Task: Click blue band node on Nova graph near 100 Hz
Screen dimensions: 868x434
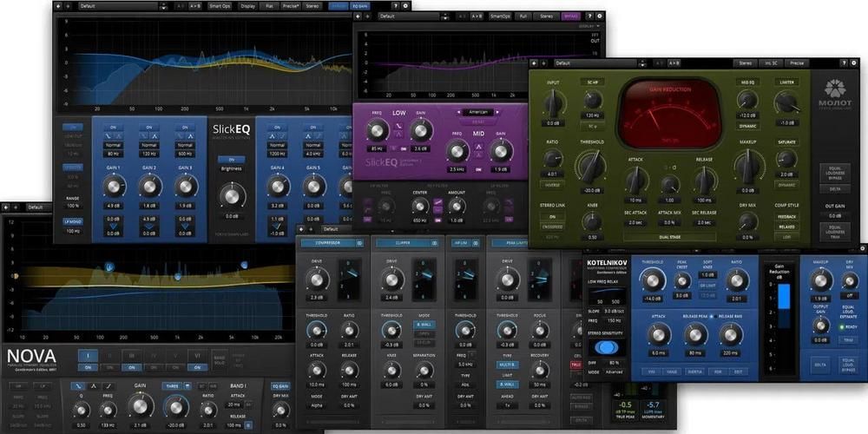Action: click(109, 267)
